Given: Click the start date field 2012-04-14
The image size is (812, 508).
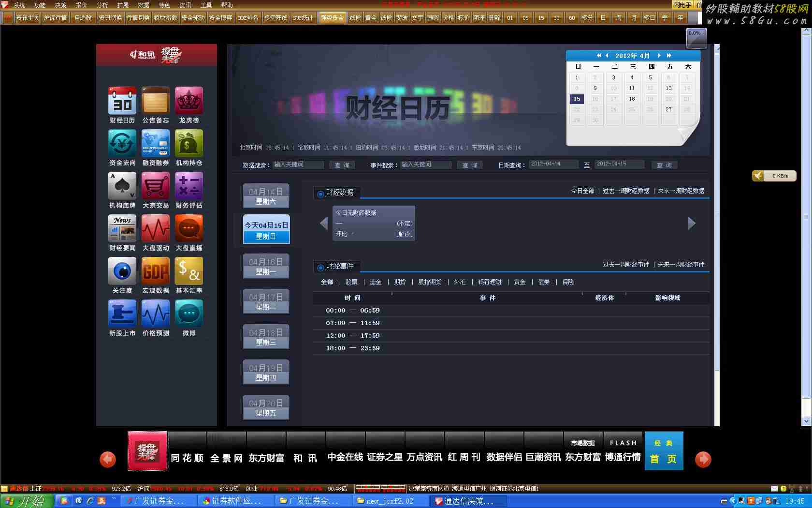Looking at the screenshot, I should pyautogui.click(x=554, y=164).
